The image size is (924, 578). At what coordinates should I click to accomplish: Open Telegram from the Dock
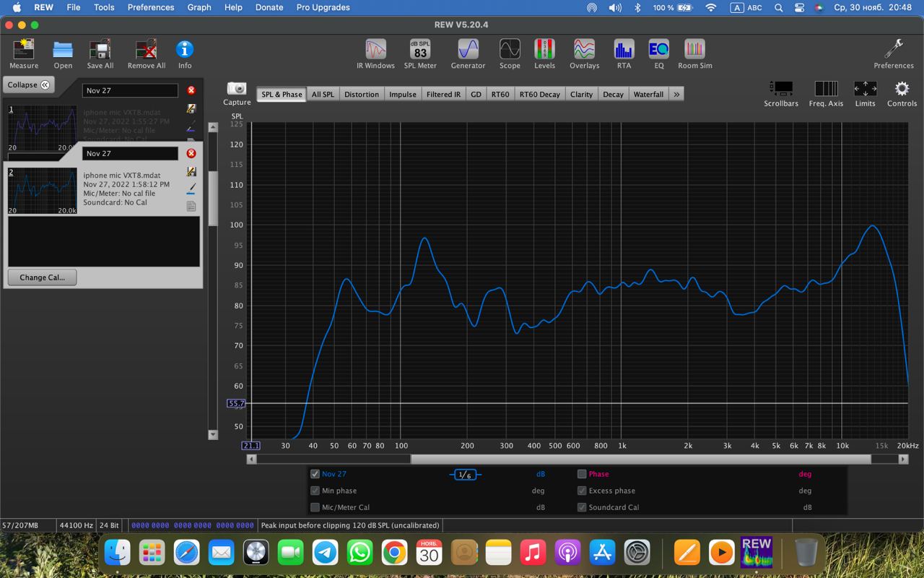(326, 553)
